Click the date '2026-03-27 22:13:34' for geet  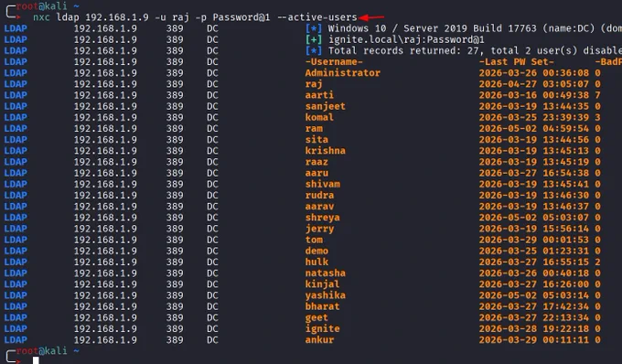533,317
